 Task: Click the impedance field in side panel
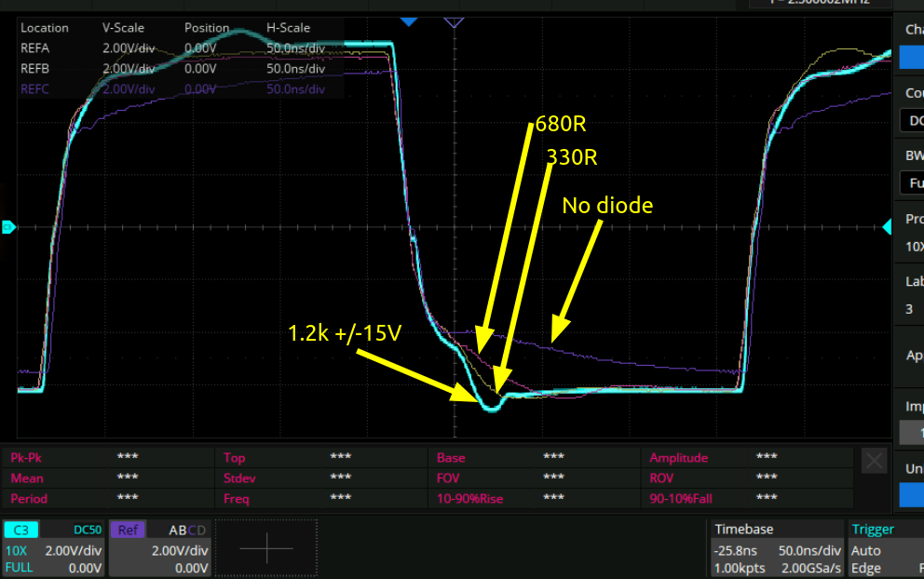pos(911,432)
